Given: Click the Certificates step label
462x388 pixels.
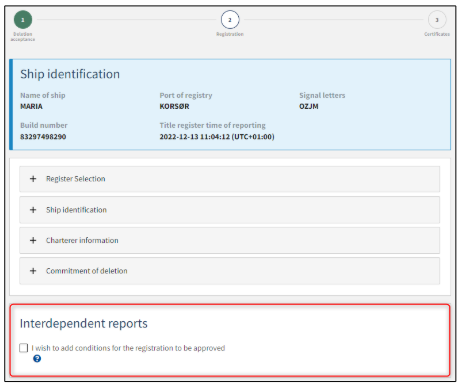Looking at the screenshot, I should [437, 34].
